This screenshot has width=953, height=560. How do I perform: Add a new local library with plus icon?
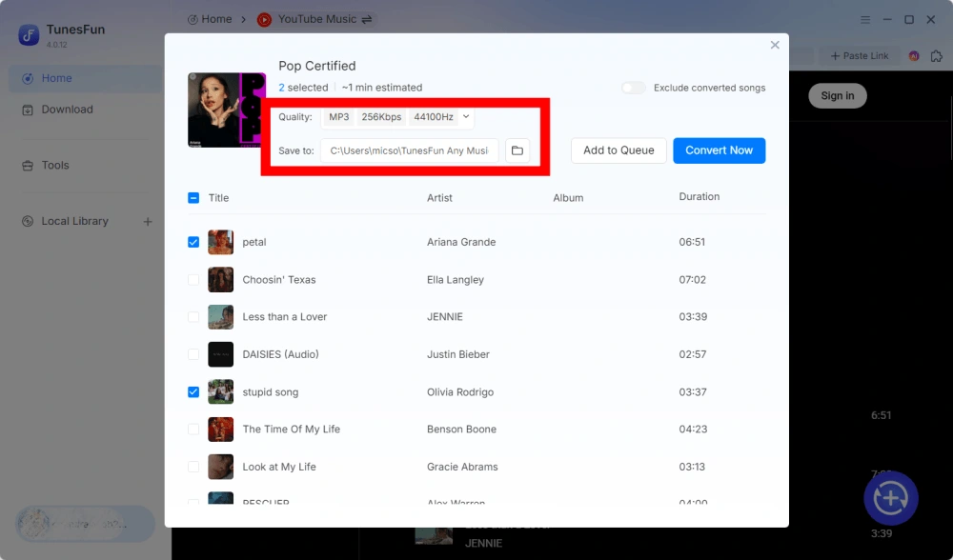(x=148, y=222)
